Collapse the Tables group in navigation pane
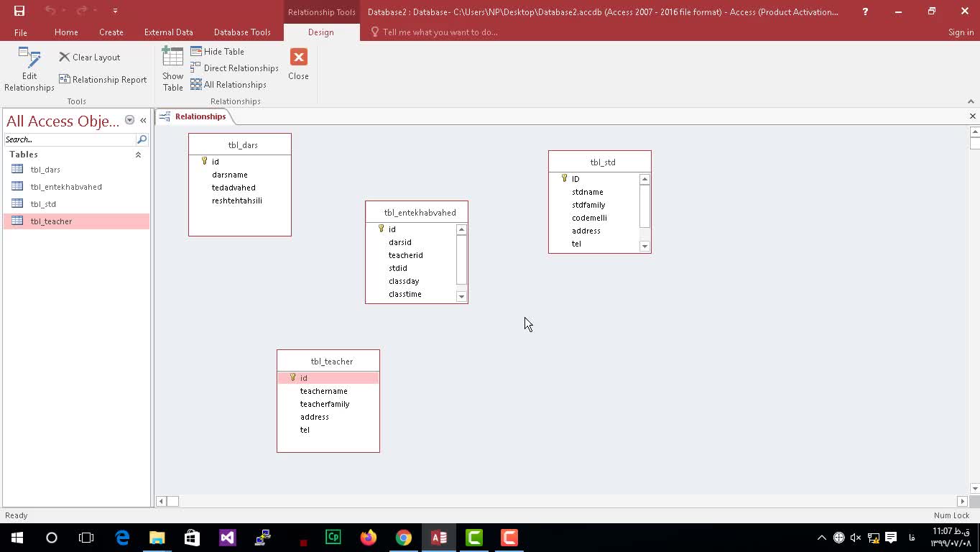980x552 pixels. click(138, 155)
